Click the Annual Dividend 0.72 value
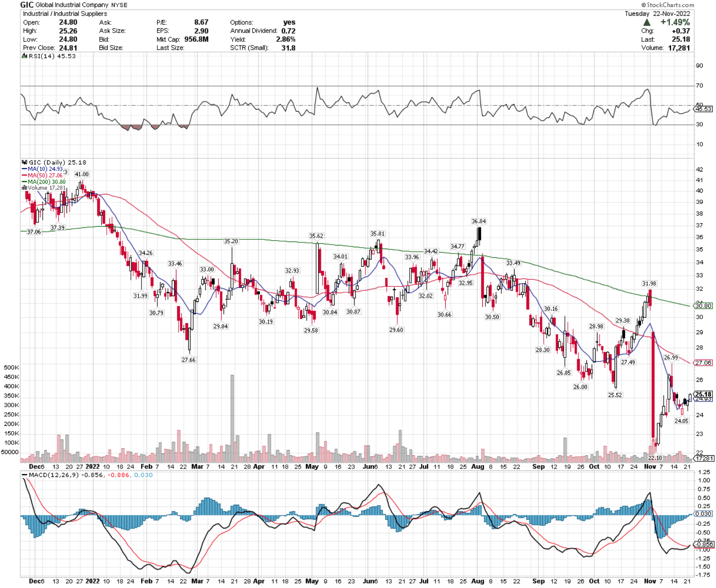The image size is (716, 588). click(x=288, y=31)
